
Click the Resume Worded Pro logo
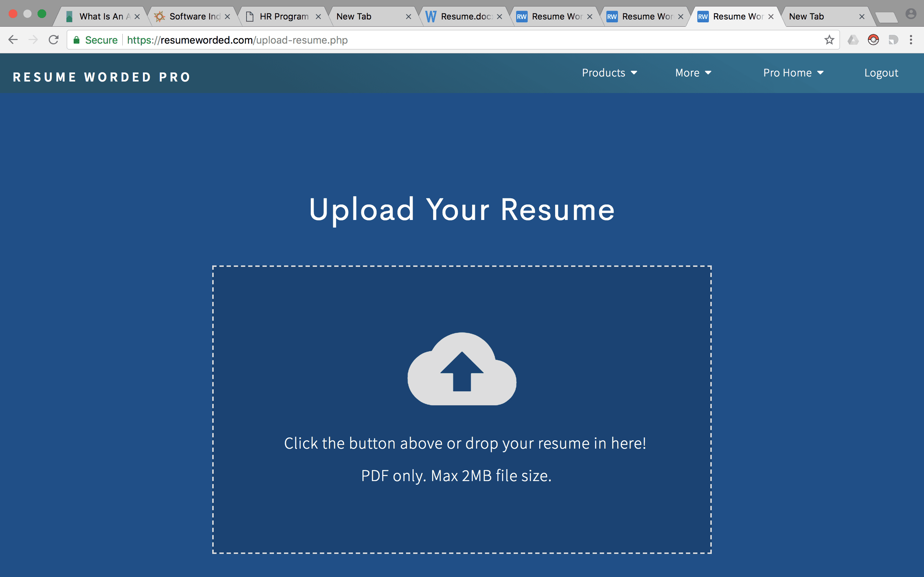point(101,77)
